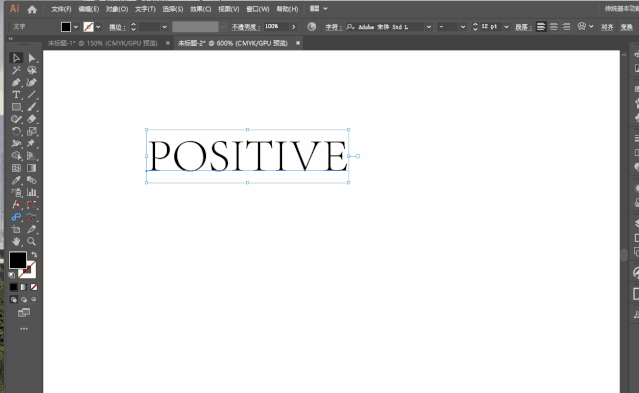Set paint mode to None
Screen dimensions: 639x393
click(x=34, y=287)
